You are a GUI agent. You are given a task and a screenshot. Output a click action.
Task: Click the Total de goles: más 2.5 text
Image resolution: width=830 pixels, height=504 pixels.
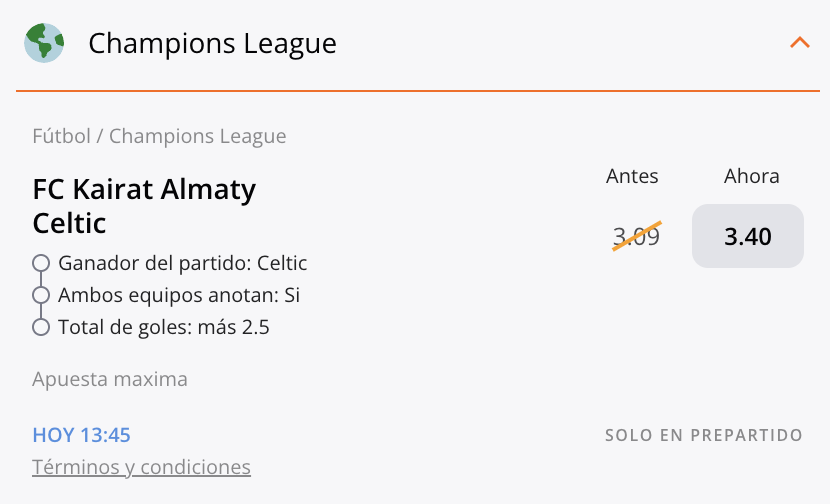[x=164, y=327]
